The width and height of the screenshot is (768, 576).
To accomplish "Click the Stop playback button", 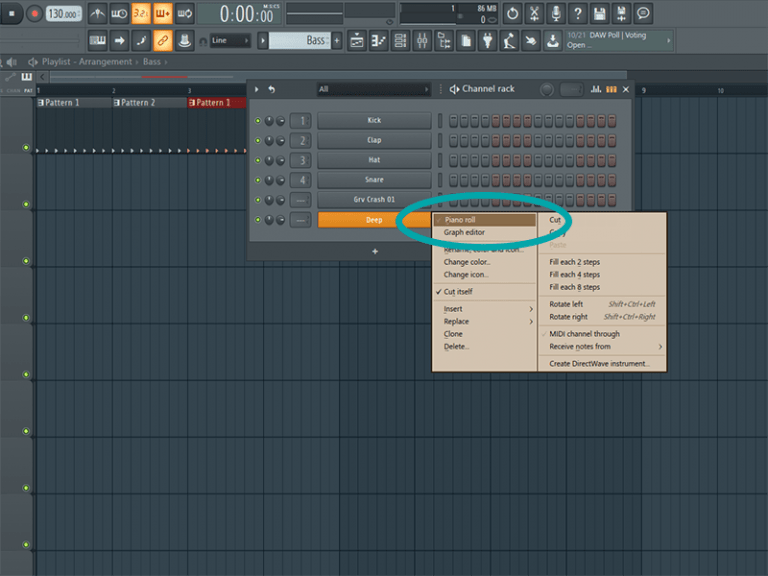I will (x=11, y=13).
